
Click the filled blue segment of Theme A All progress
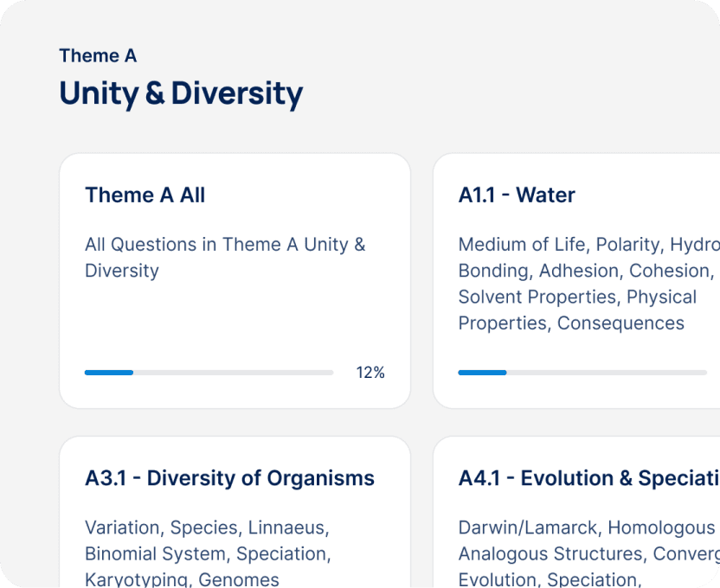(109, 373)
